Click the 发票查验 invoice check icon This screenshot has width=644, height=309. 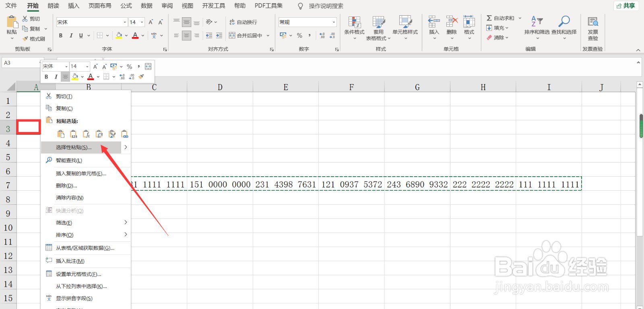coord(593,22)
